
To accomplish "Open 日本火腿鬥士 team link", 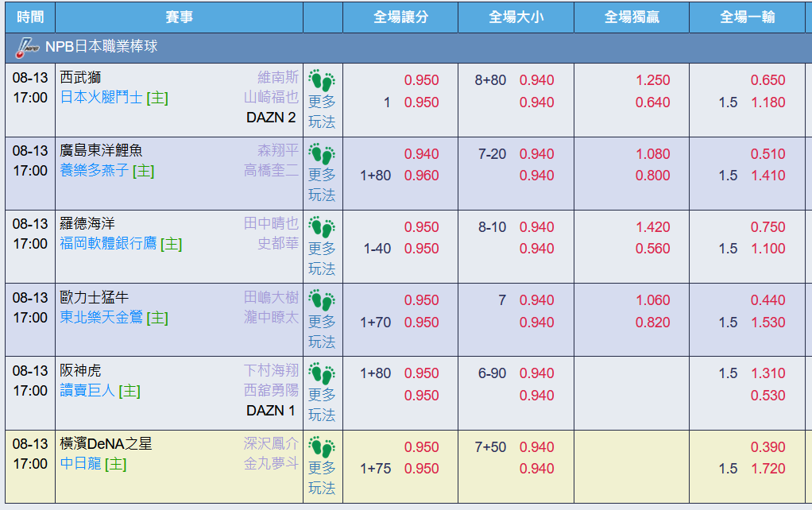I will point(102,98).
